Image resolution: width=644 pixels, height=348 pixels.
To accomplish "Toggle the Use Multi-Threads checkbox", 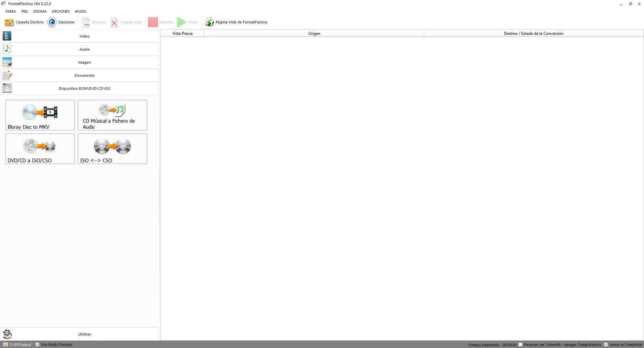I will point(37,344).
